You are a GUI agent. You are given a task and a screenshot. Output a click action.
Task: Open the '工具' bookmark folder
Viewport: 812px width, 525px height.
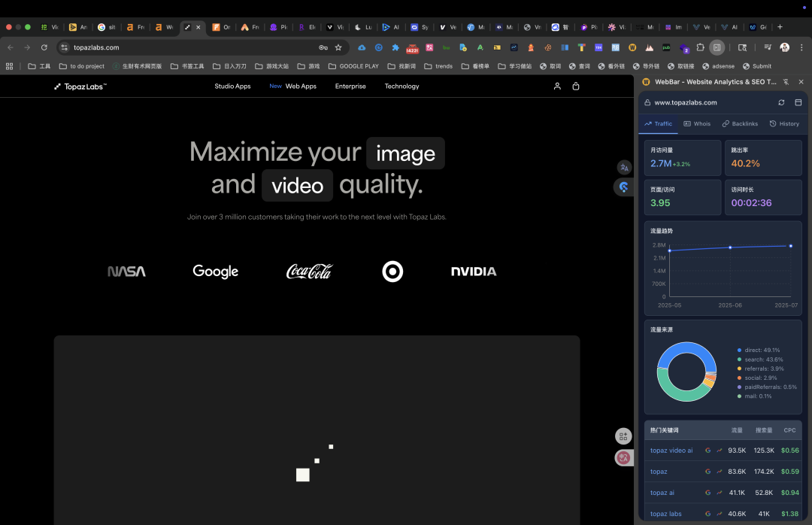[x=39, y=66]
